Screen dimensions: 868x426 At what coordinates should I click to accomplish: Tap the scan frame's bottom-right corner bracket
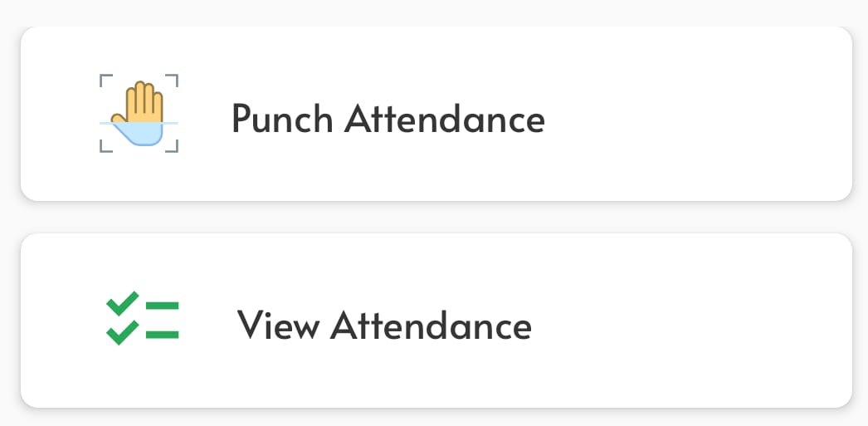172,146
